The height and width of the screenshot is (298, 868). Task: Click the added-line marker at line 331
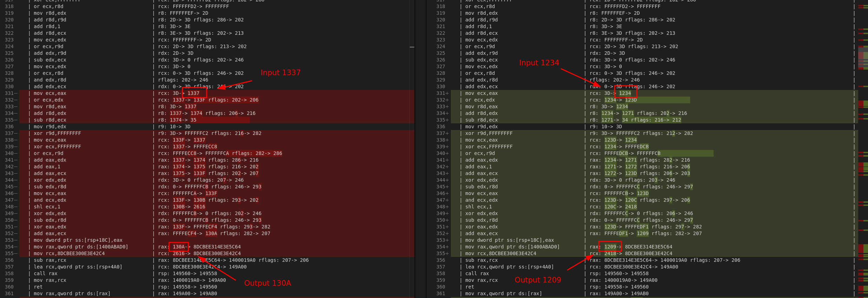pyautogui.click(x=447, y=93)
